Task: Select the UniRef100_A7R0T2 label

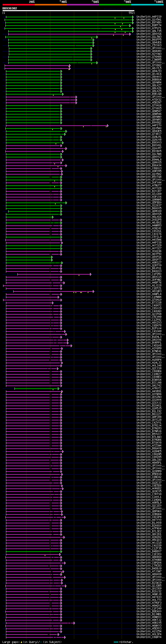Action: click(x=149, y=389)
